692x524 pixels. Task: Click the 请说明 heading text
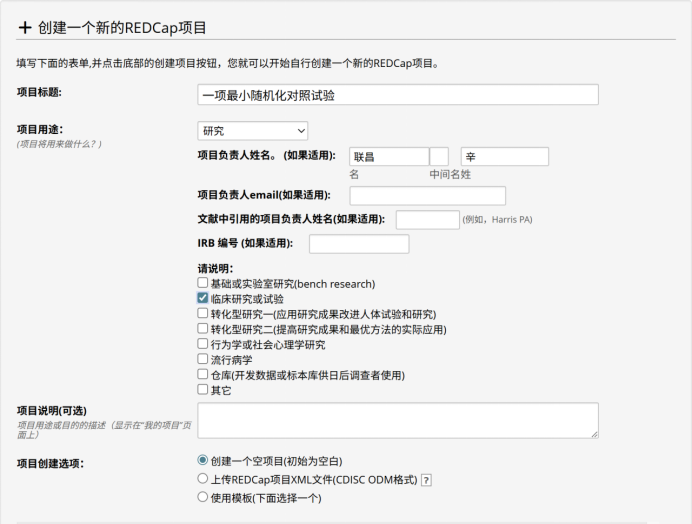point(215,268)
